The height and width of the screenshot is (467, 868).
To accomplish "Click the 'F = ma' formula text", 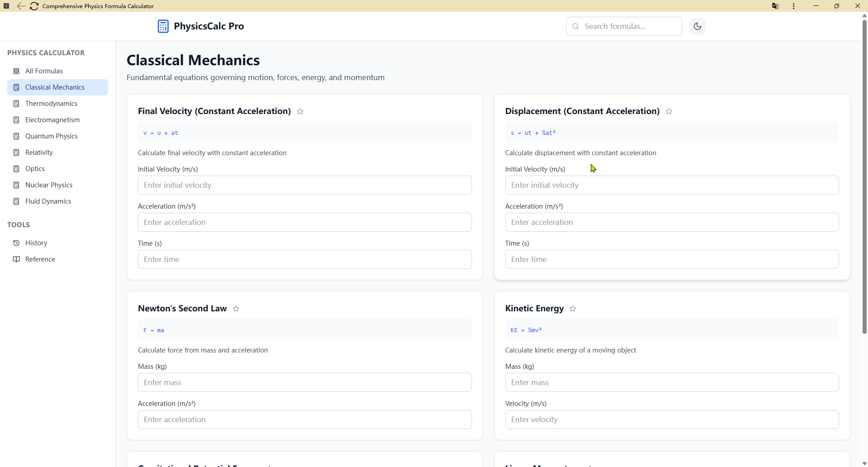I will point(154,330).
